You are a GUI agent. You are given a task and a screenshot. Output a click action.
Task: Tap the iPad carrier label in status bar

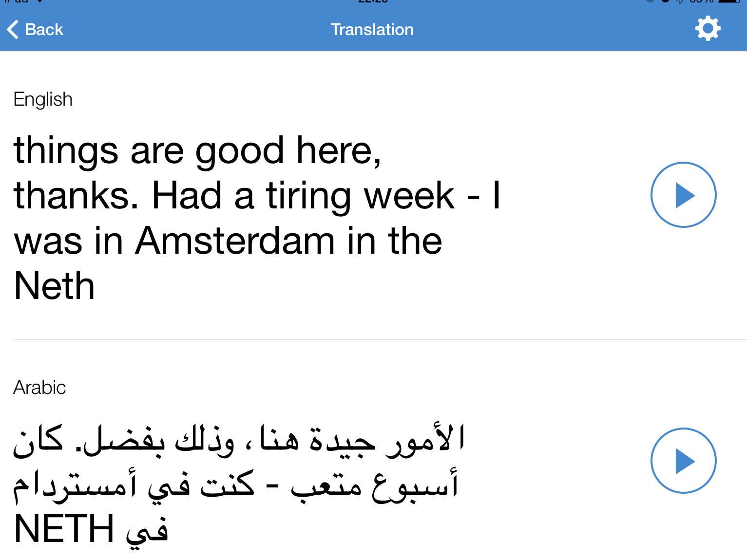17,1
